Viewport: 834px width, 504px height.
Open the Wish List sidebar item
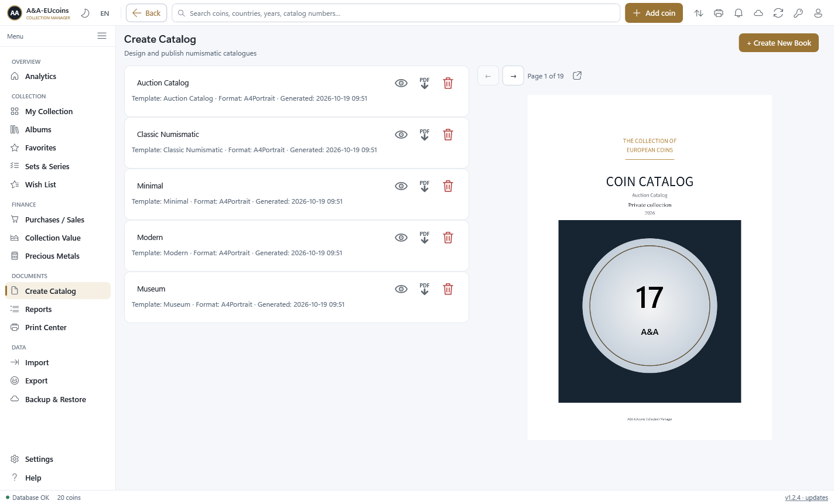tap(57, 184)
